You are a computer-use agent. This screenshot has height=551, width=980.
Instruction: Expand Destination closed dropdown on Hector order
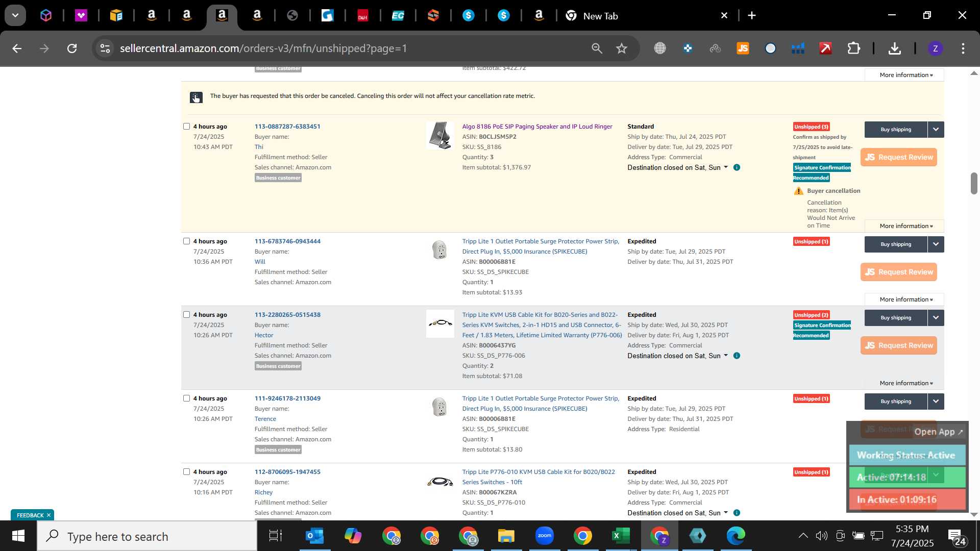[x=726, y=356]
